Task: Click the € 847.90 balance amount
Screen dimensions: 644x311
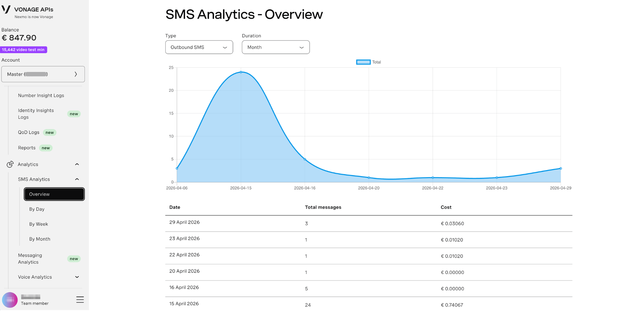Action: point(19,38)
